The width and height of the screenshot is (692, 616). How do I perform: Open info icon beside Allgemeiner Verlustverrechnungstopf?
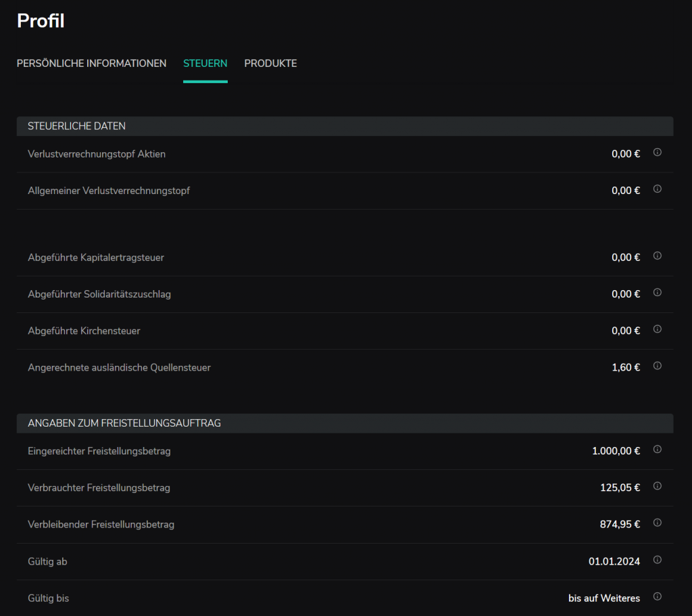click(657, 189)
